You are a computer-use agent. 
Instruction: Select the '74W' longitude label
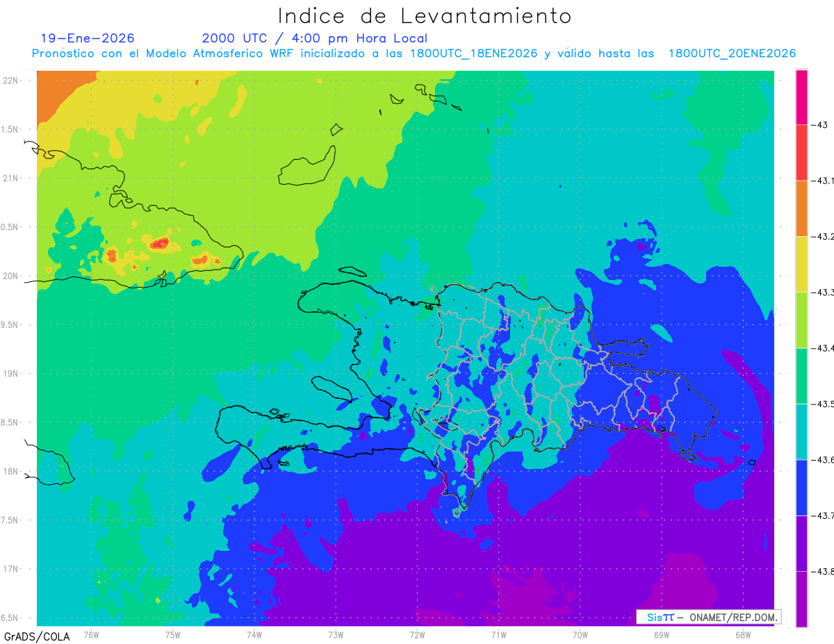(254, 634)
